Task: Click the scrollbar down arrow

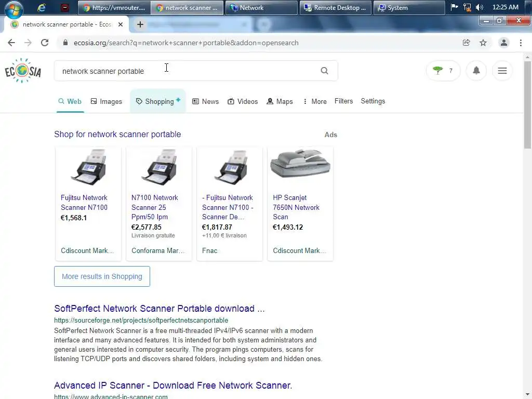Action: pos(528,395)
